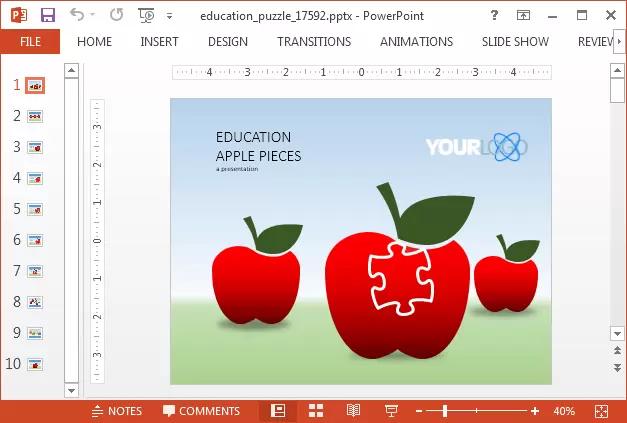Screen dimensions: 627x423
Task: Open the FILE tab
Action: [30, 41]
